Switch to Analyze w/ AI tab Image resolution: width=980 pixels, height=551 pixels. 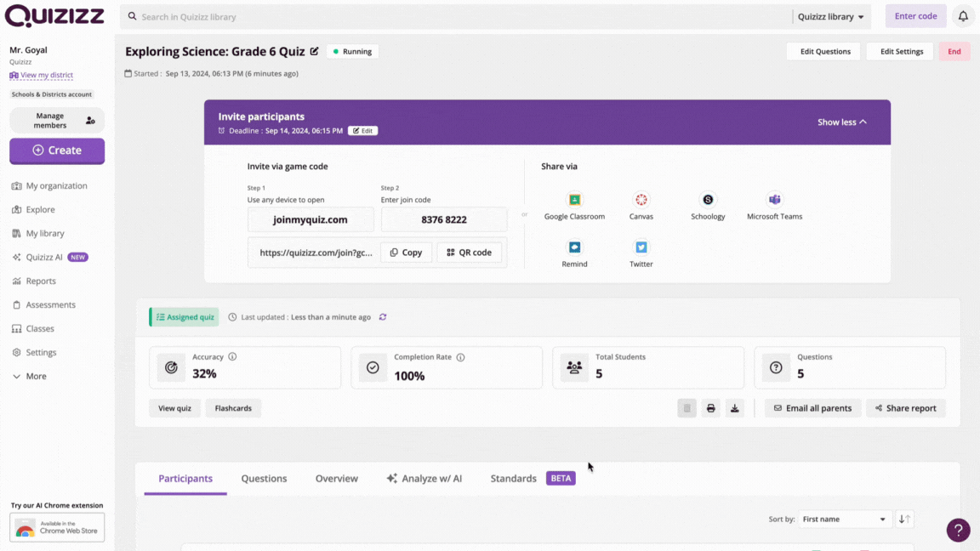pyautogui.click(x=424, y=479)
